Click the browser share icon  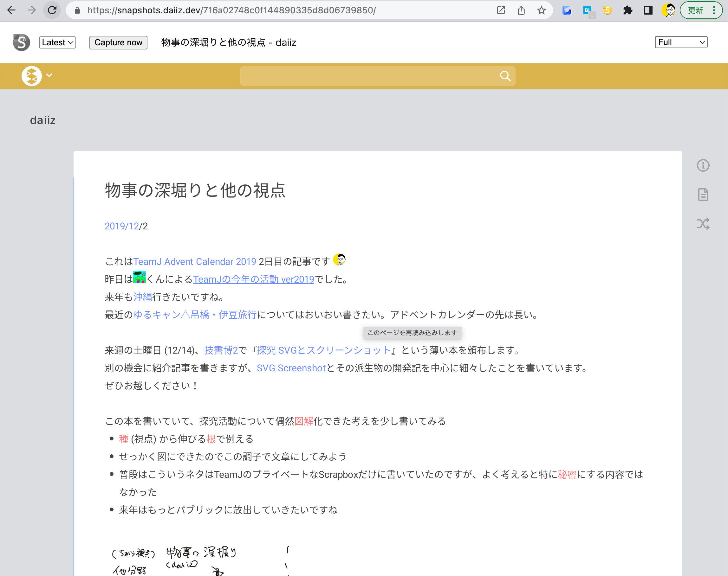[x=521, y=10]
